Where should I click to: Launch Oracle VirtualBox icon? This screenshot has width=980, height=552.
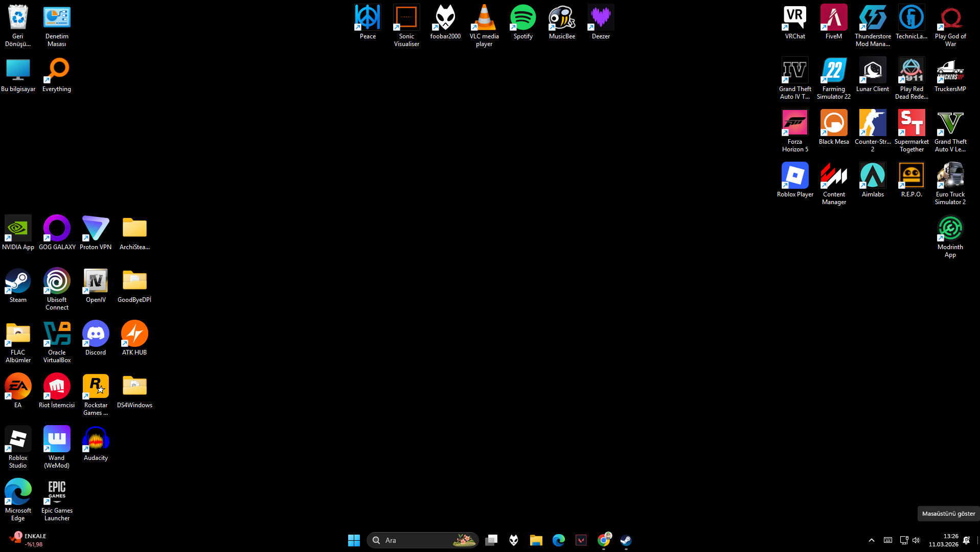[57, 341]
